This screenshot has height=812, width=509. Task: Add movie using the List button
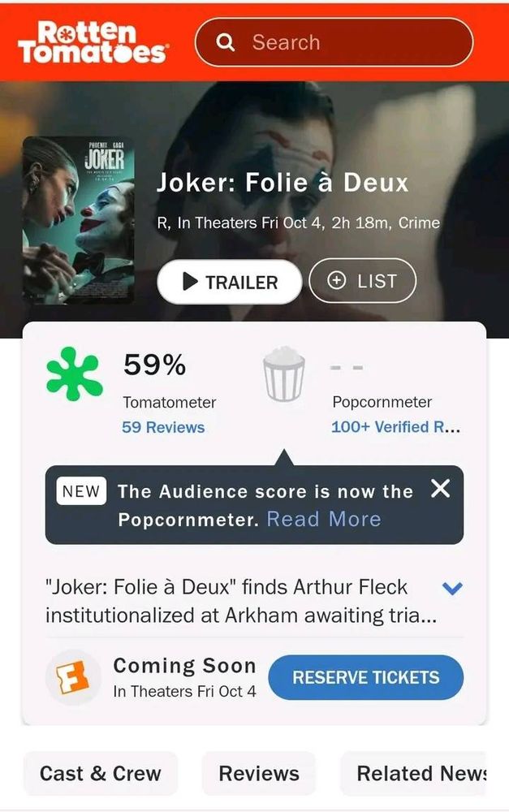[362, 280]
